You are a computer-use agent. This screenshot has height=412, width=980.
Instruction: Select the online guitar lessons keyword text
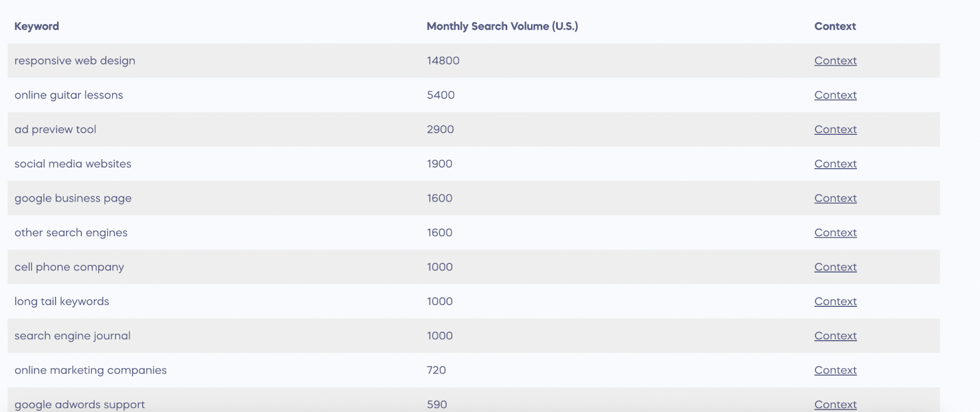[69, 95]
